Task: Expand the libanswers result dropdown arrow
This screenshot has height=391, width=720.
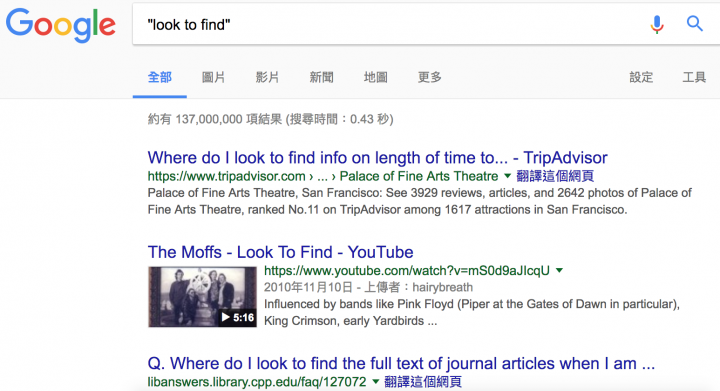Action: (375, 381)
